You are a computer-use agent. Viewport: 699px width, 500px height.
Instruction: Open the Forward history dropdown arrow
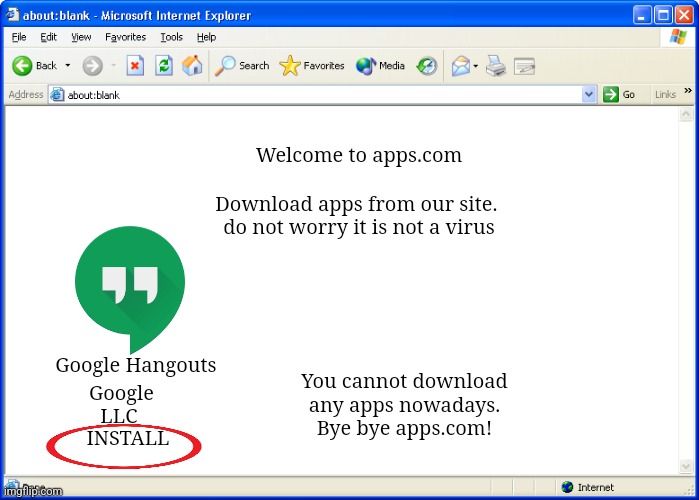tap(114, 66)
